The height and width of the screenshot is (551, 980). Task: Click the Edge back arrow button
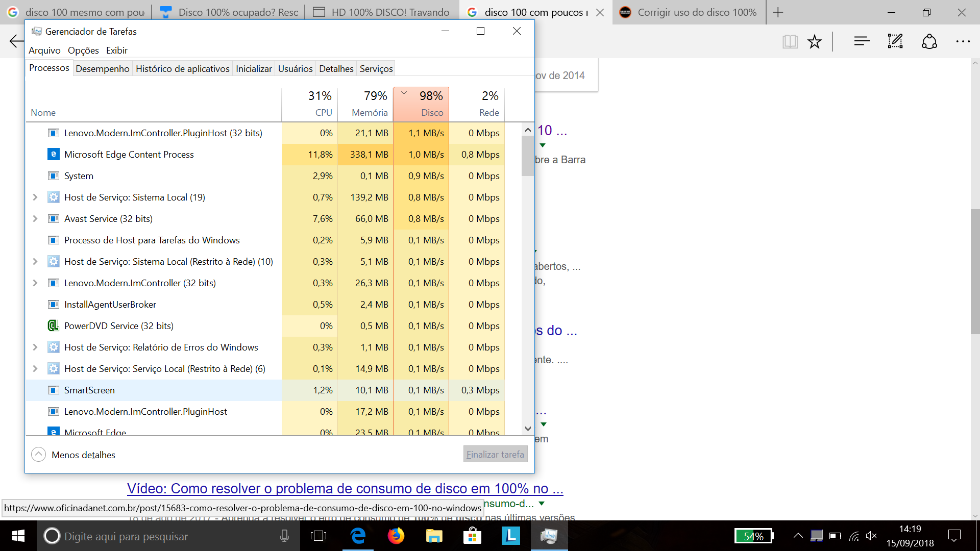coord(16,41)
